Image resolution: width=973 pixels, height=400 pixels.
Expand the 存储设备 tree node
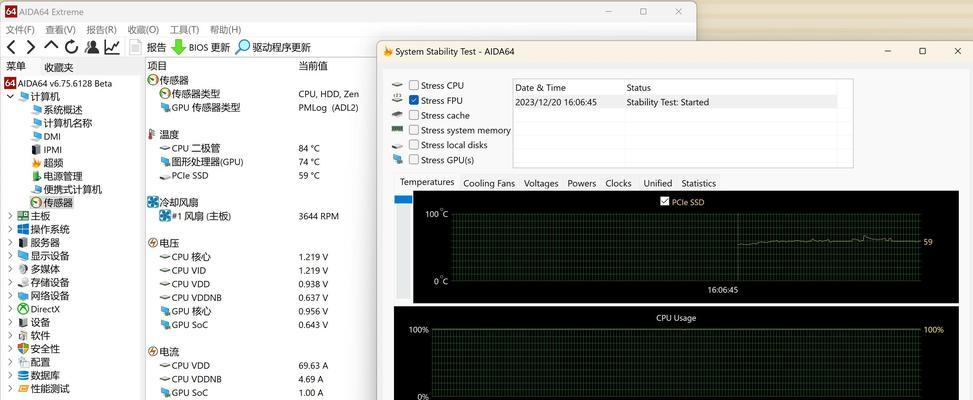pos(10,283)
